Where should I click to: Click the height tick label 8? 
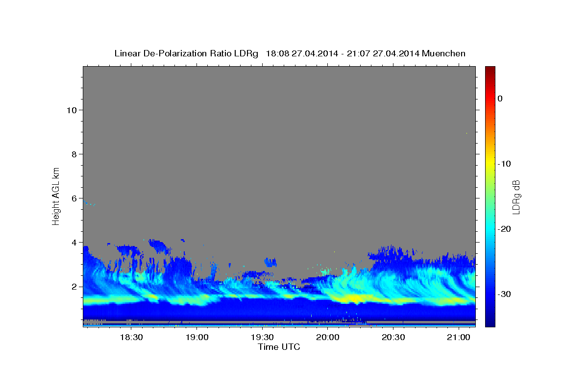(x=74, y=154)
